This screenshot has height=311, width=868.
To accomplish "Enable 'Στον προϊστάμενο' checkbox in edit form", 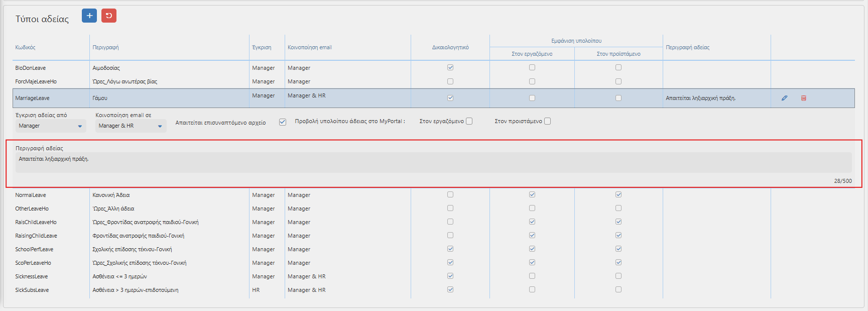I will (547, 121).
